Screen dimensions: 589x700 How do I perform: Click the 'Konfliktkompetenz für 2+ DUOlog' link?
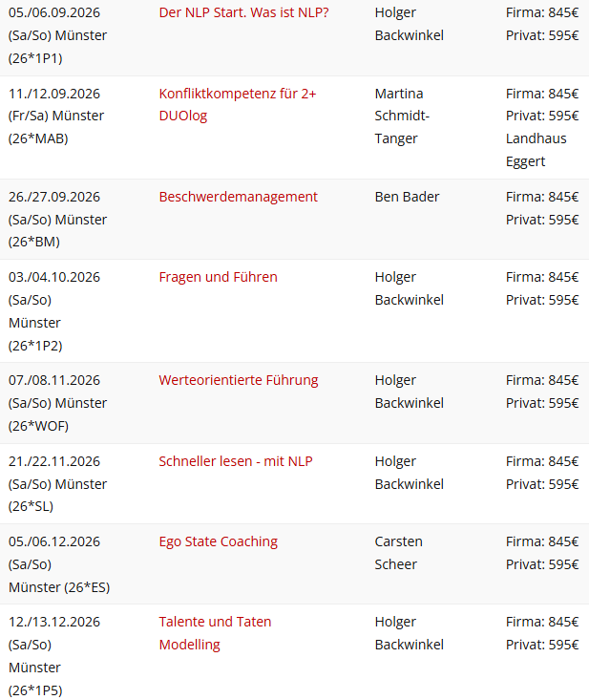pos(237,94)
